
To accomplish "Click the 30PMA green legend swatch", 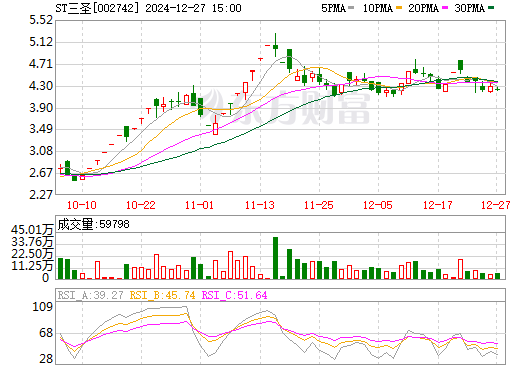I will coord(491,7).
